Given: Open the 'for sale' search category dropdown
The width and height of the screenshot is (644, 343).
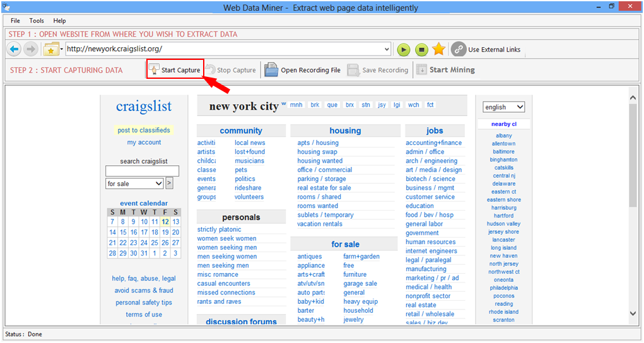Looking at the screenshot, I should (134, 183).
